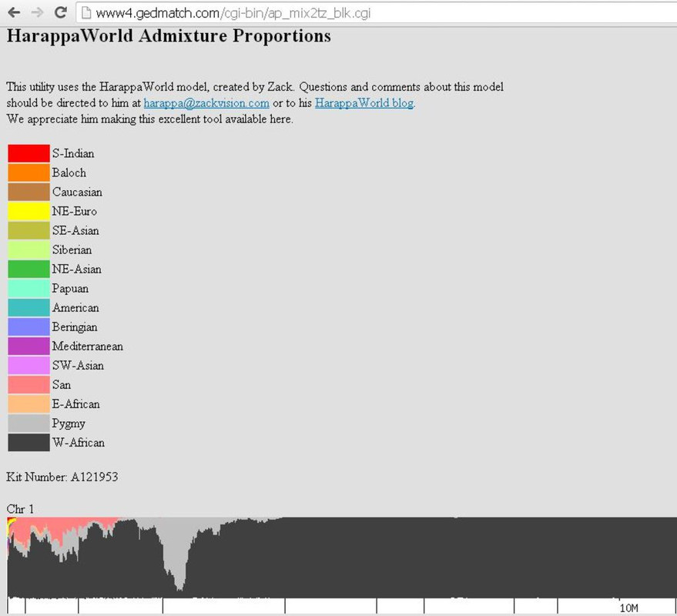Click the pink-violet SW-Asian swatch
This screenshot has height=616, width=677.
point(29,366)
